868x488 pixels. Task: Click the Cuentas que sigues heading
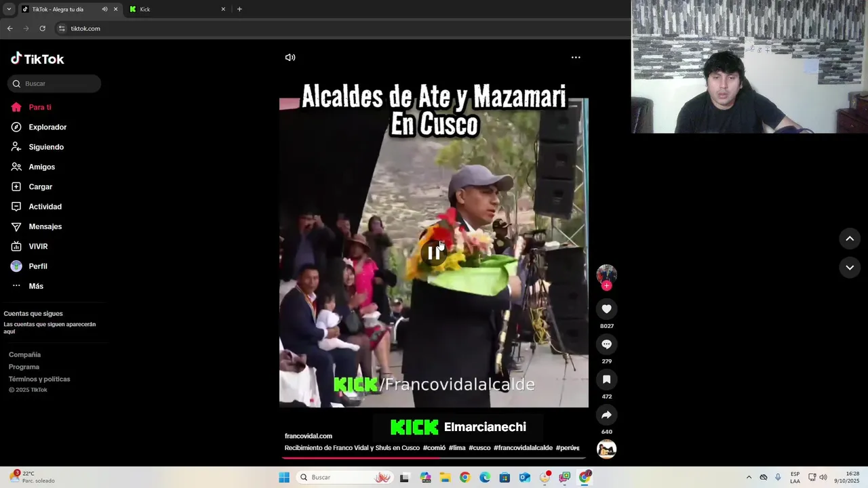pyautogui.click(x=33, y=314)
